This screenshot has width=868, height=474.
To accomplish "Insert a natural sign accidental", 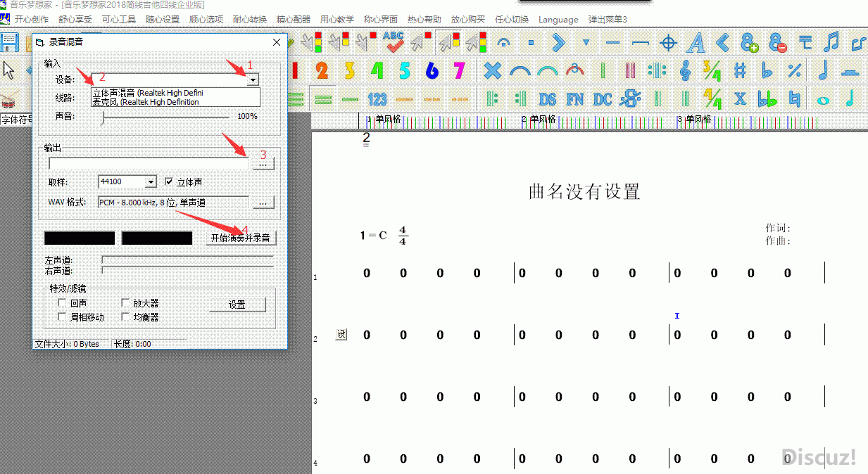I will point(795,99).
